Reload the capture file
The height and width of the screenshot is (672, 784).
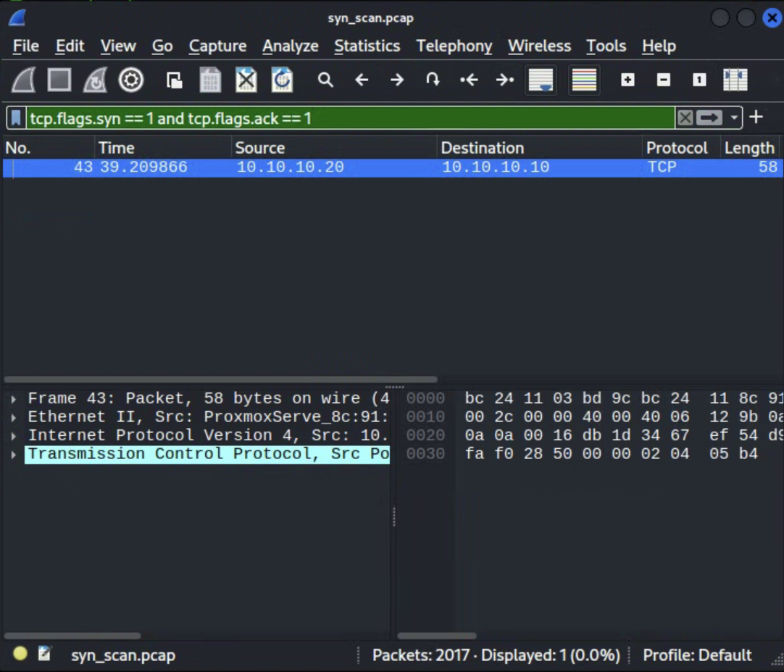click(x=283, y=80)
